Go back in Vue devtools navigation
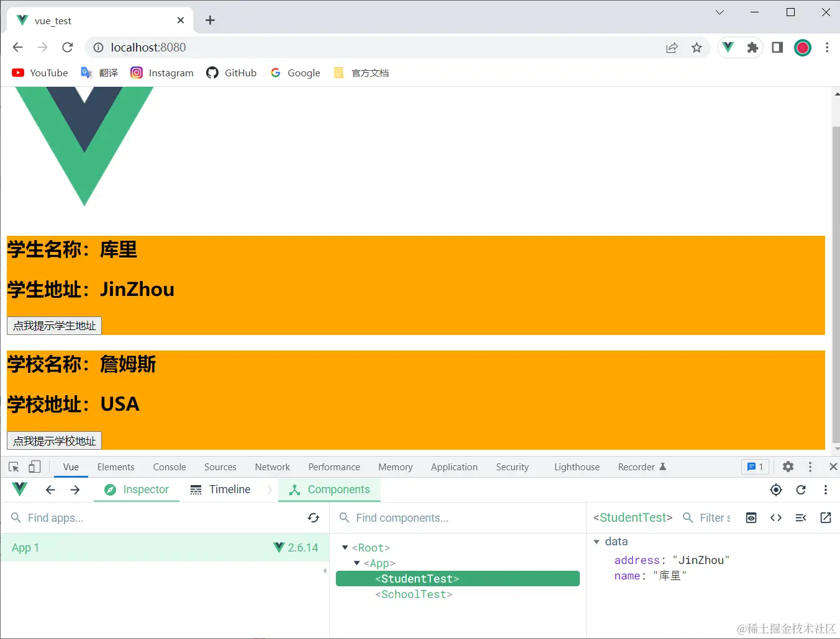840x639 pixels. click(50, 489)
